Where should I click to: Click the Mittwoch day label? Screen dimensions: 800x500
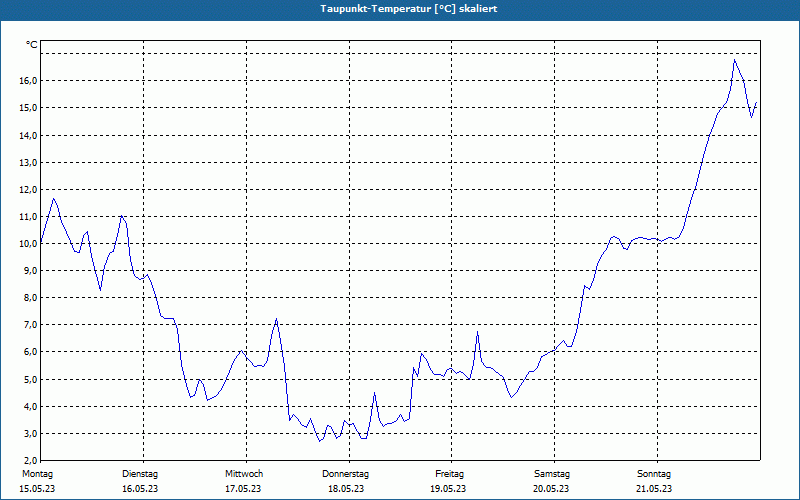tap(244, 474)
